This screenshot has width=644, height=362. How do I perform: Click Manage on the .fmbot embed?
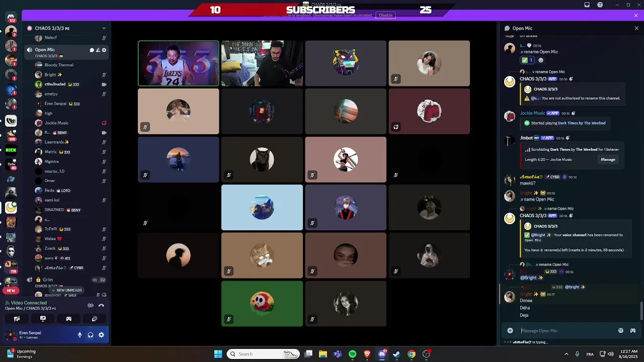(608, 159)
